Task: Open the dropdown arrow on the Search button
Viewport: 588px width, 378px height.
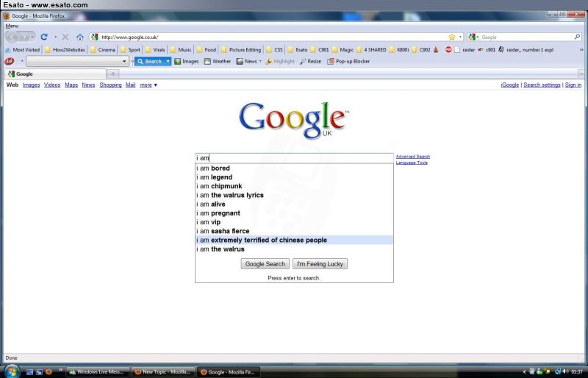Action: [168, 61]
